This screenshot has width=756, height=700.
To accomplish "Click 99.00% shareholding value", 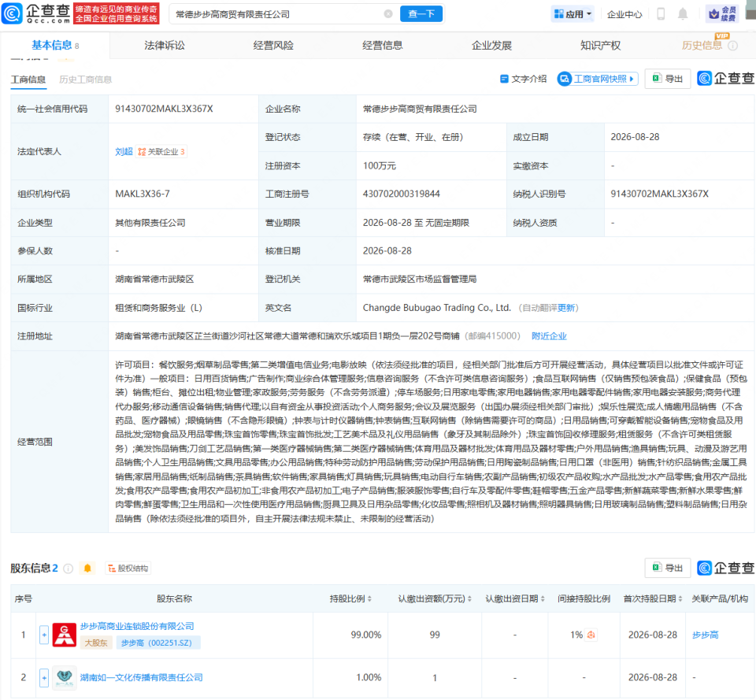I will click(x=366, y=635).
